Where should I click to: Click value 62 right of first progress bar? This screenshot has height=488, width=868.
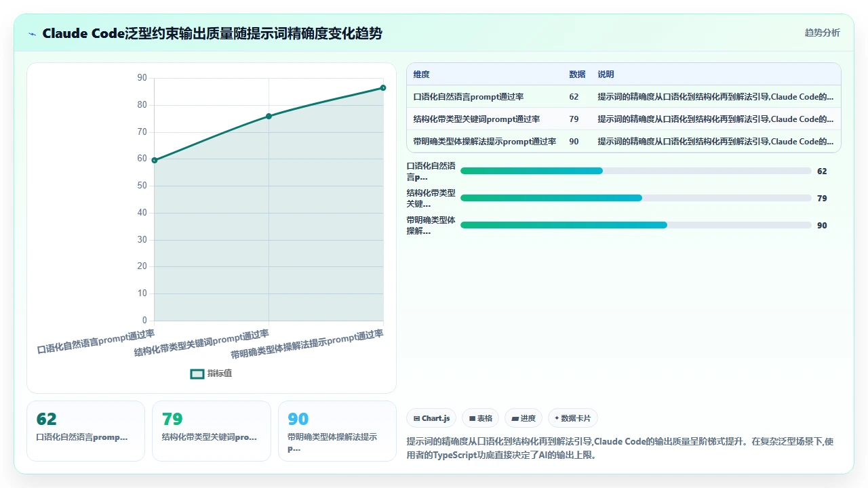point(822,171)
